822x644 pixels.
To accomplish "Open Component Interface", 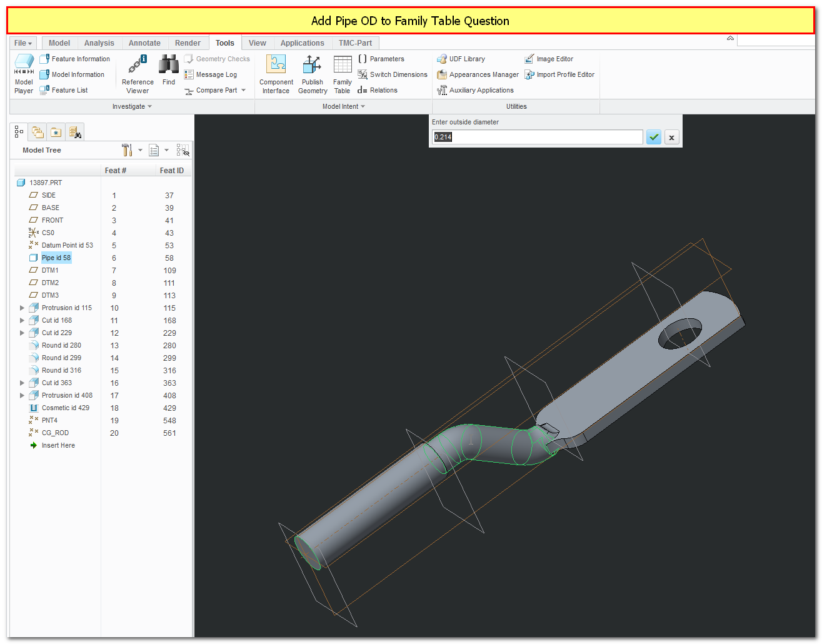I will 276,74.
